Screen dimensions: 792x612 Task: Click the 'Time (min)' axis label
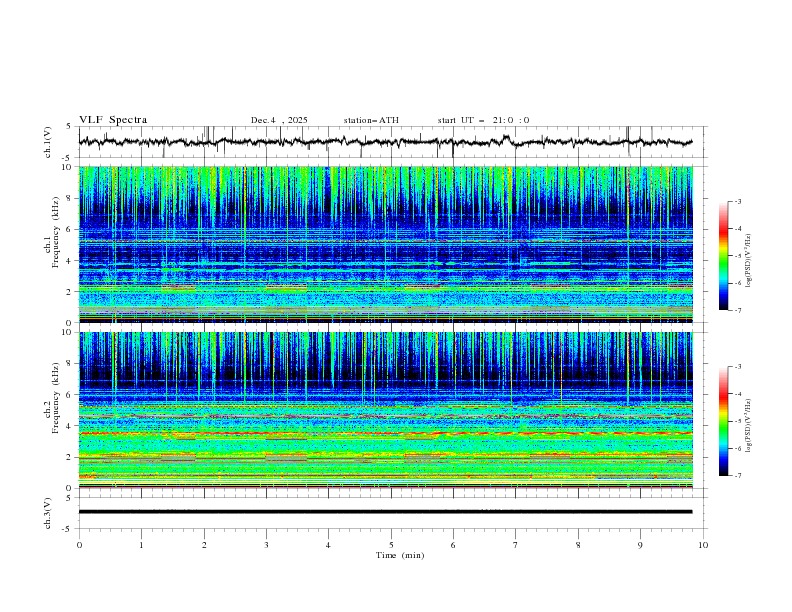(x=400, y=555)
